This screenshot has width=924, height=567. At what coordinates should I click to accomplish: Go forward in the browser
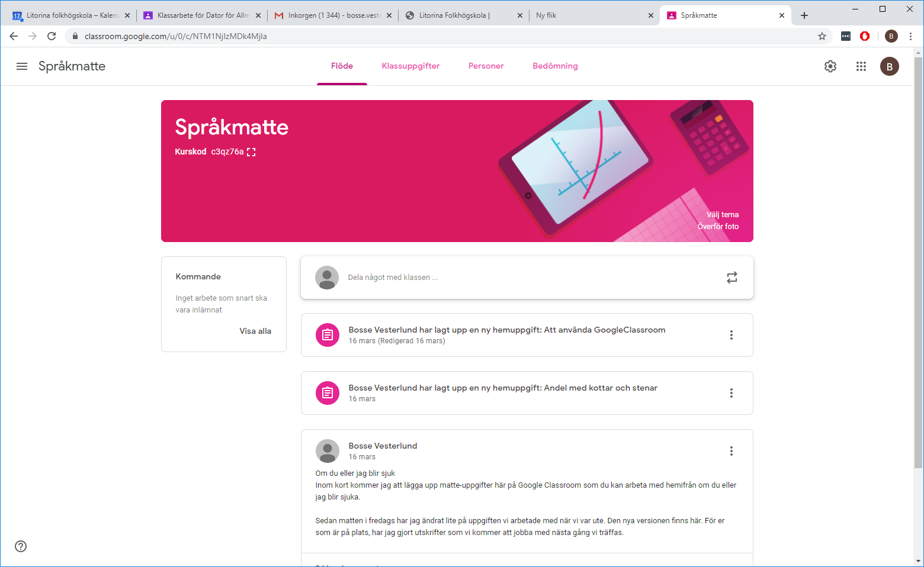coord(33,36)
